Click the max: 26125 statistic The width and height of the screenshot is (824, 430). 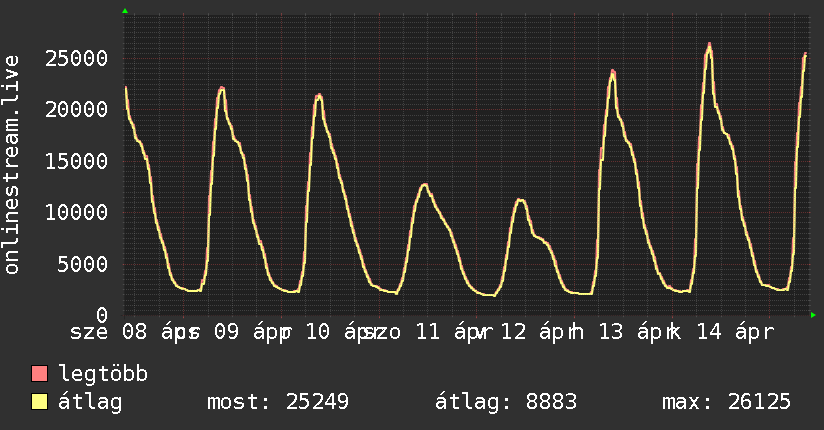click(x=726, y=402)
